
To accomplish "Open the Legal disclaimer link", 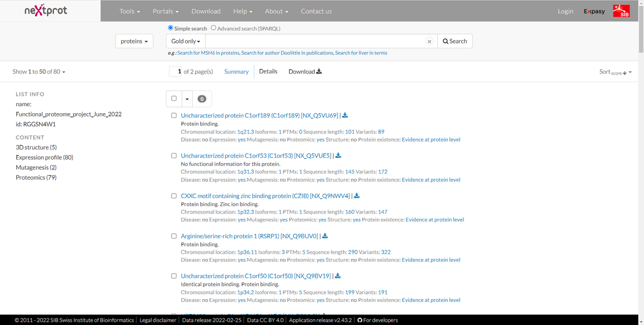I will [x=158, y=320].
